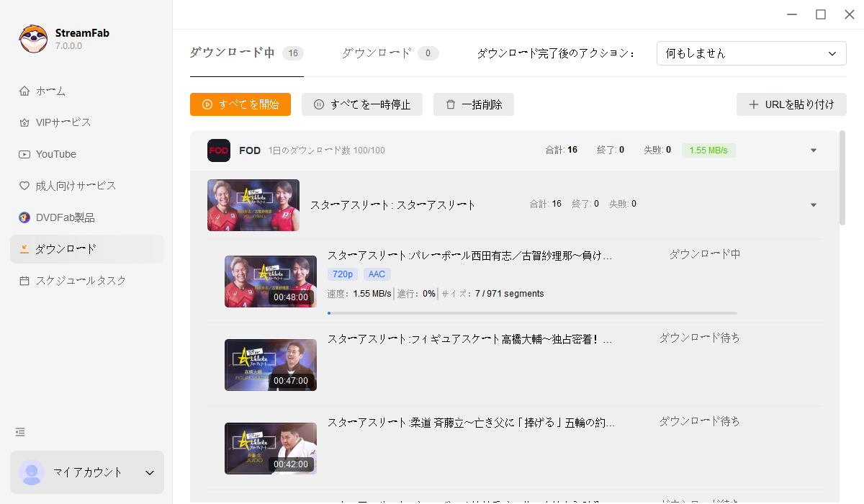The image size is (864, 504).
Task: Click the FOD service logo
Action: (x=218, y=150)
